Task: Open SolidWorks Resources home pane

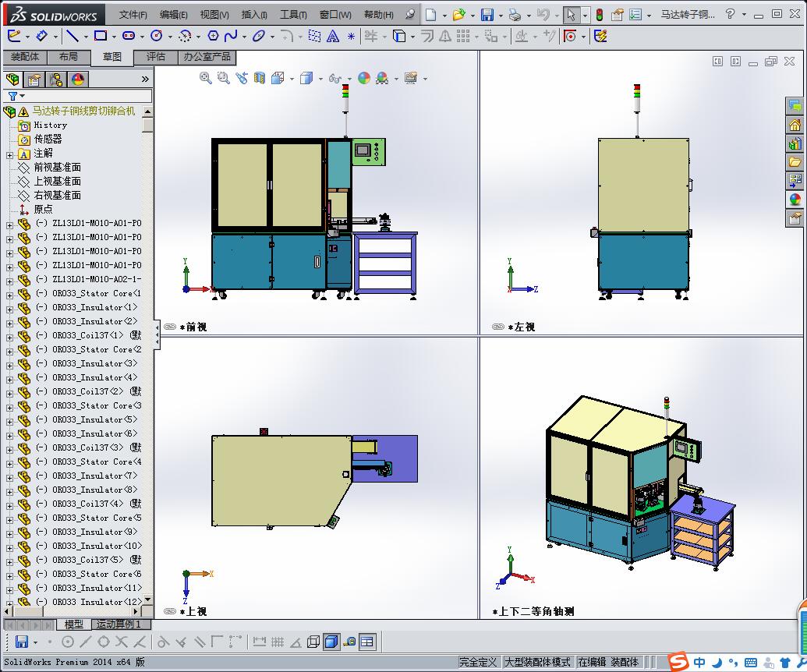Action: point(795,125)
